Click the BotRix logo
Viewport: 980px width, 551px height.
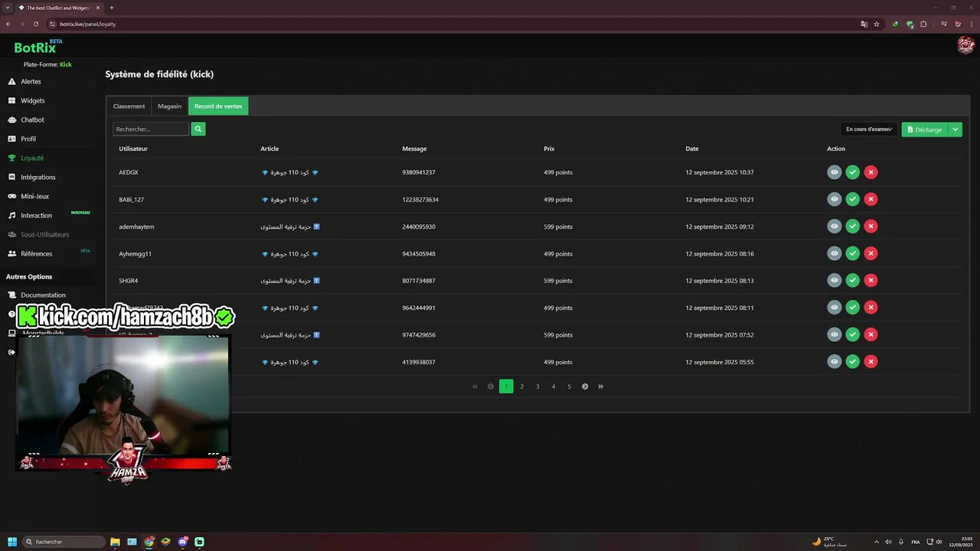pos(37,47)
